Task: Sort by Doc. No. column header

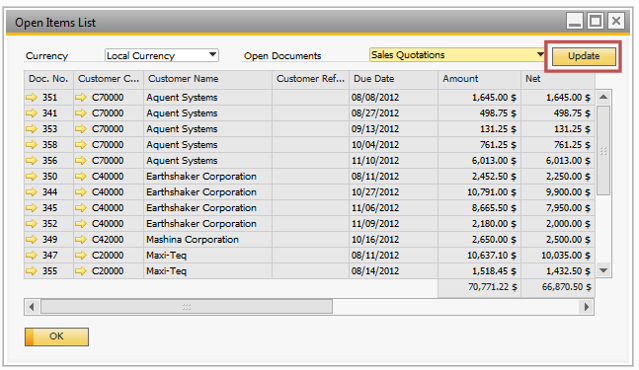Action: point(48,79)
